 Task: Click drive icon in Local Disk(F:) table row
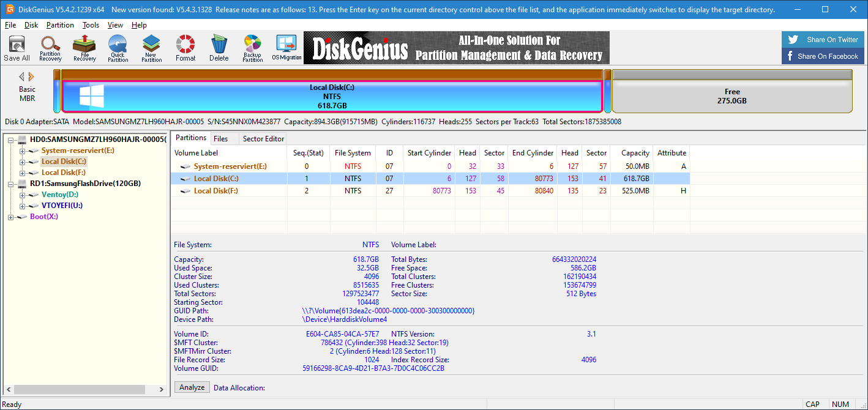point(185,191)
